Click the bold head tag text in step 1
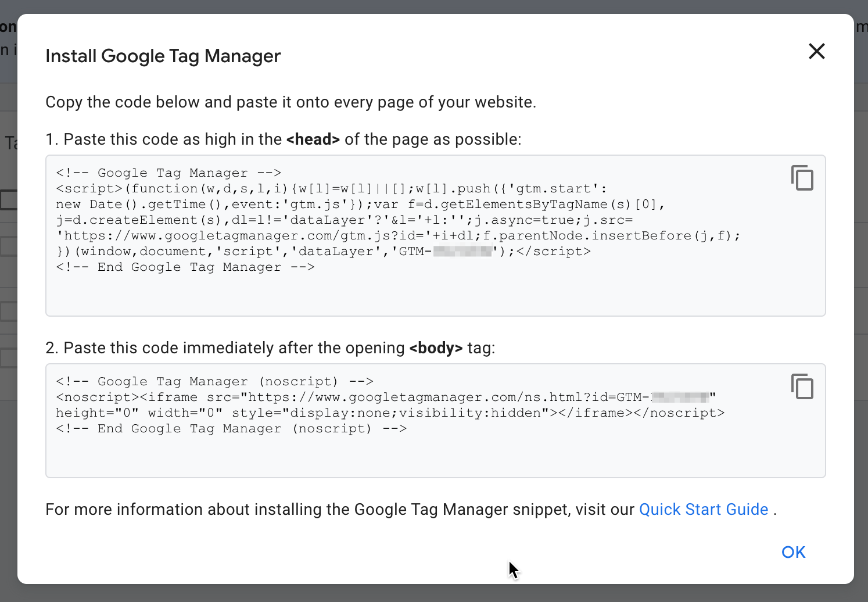 click(x=313, y=139)
